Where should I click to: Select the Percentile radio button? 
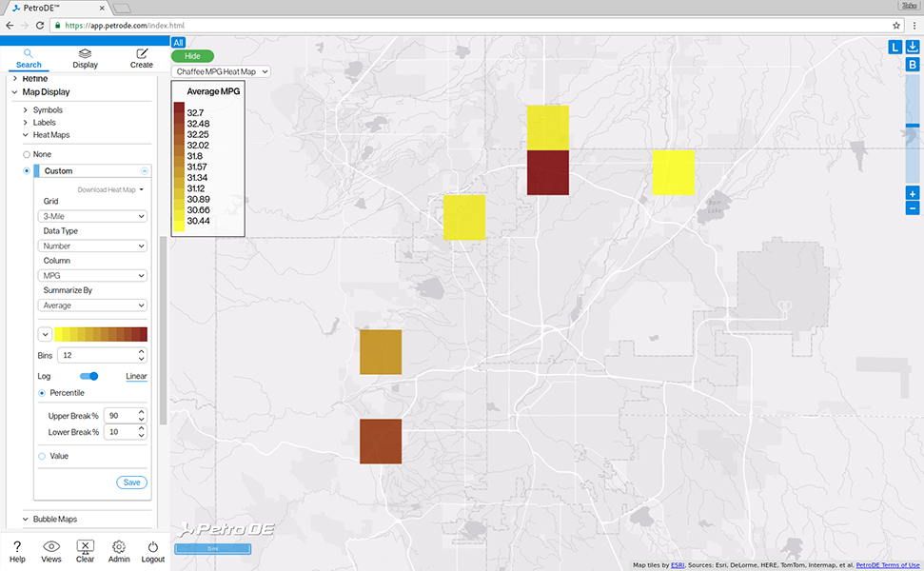[42, 393]
